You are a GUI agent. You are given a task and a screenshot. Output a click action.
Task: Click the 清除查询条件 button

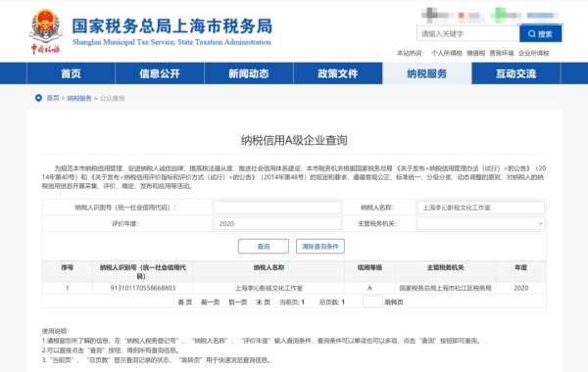tap(320, 247)
